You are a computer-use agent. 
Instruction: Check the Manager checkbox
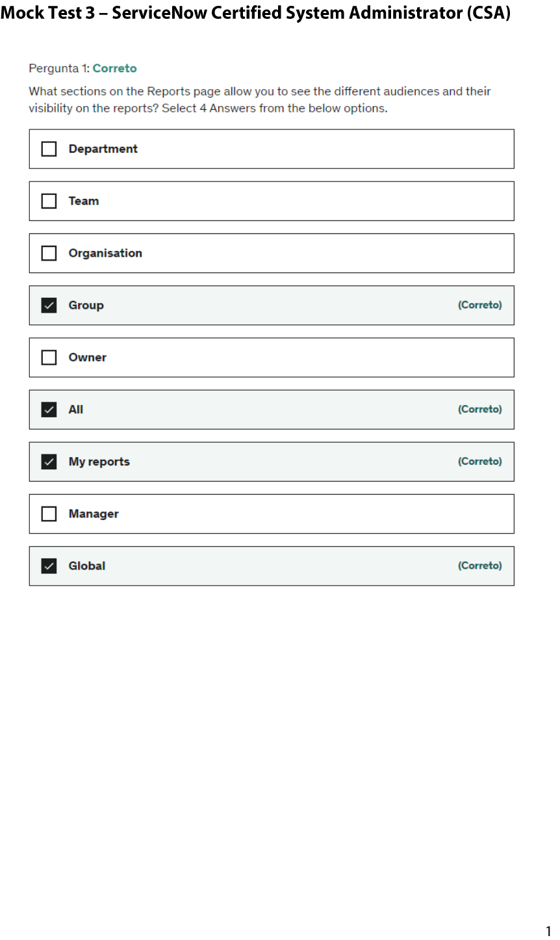click(49, 514)
